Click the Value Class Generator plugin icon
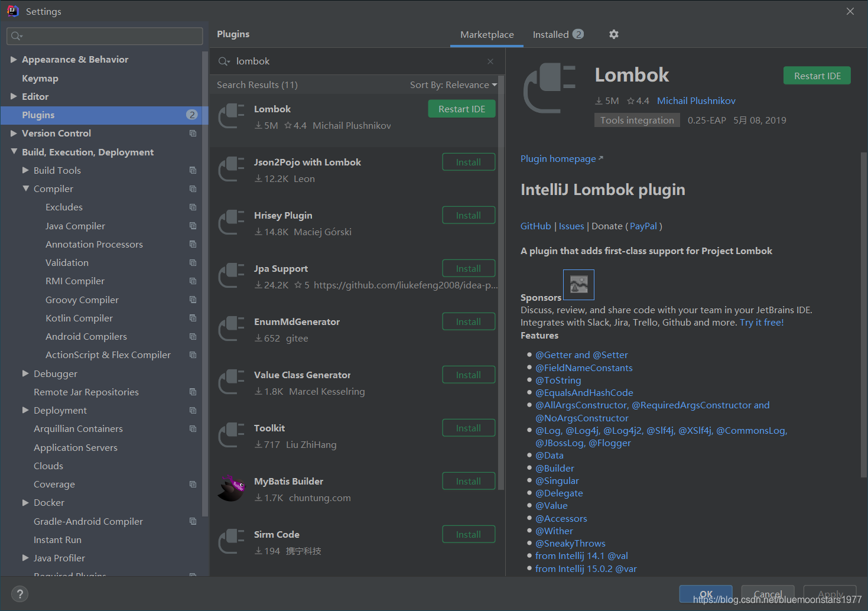 pyautogui.click(x=231, y=382)
